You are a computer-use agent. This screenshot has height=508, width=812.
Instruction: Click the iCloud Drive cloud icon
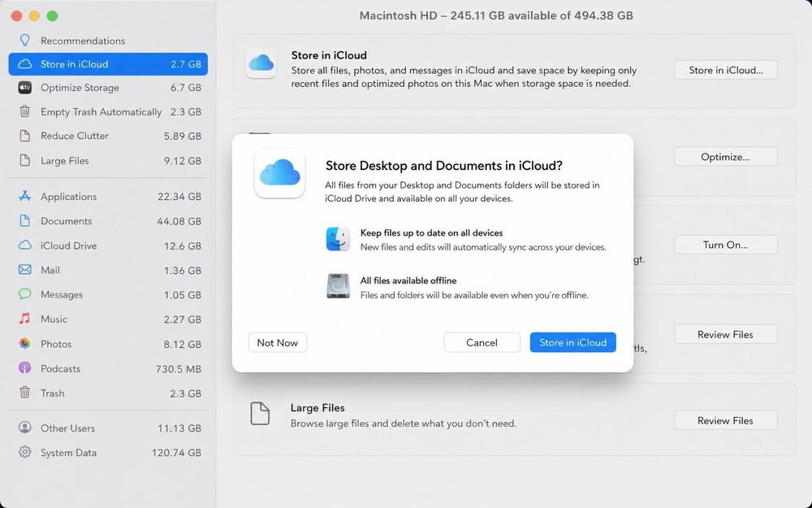pos(25,245)
